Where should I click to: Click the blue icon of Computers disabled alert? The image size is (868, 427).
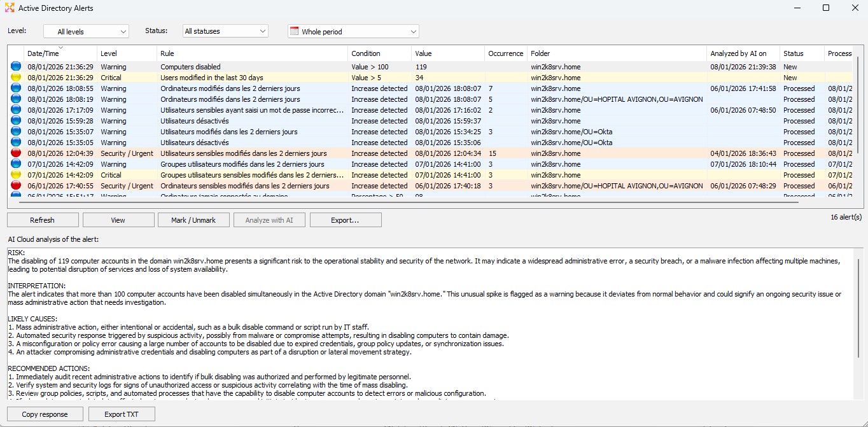(16, 67)
